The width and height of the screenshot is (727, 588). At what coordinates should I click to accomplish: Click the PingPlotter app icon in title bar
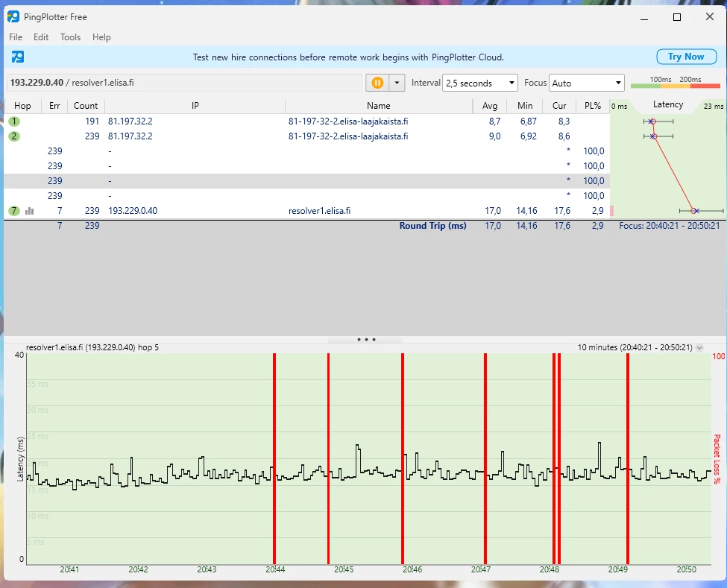(x=13, y=17)
